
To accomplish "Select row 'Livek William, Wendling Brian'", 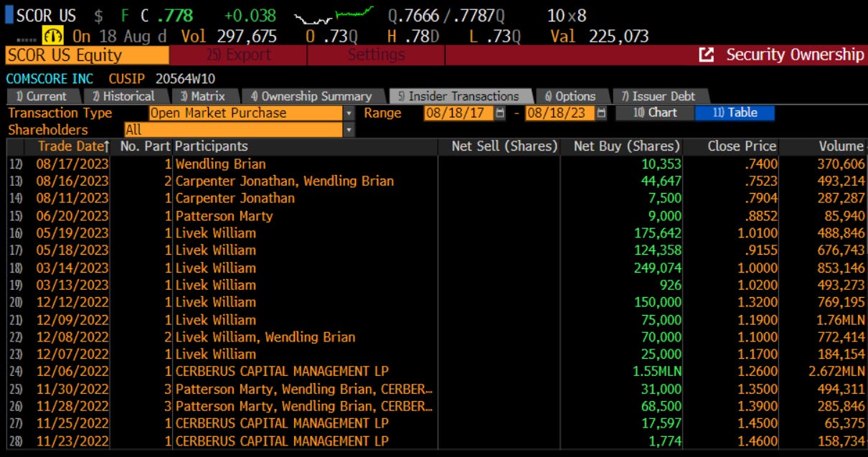I will click(x=436, y=336).
